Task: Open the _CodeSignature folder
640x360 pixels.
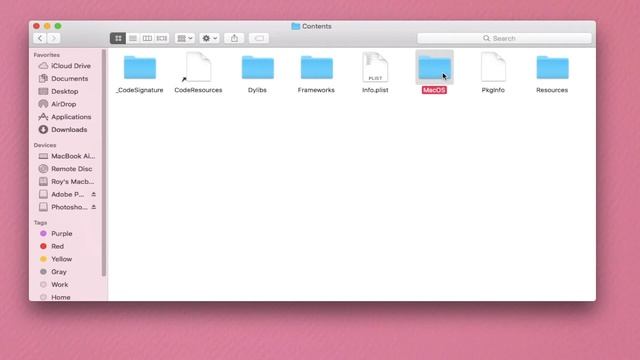Action: [x=140, y=67]
